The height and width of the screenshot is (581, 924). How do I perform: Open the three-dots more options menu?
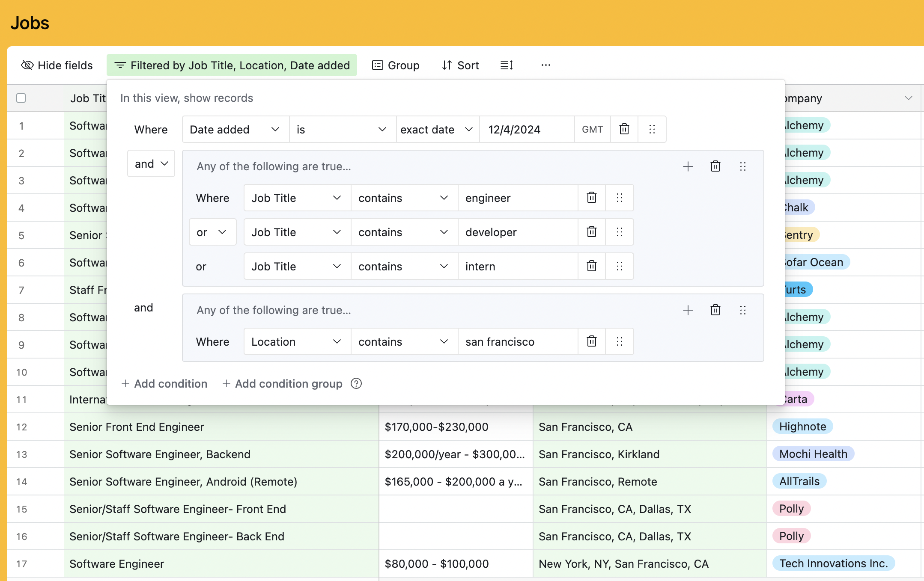[545, 65]
